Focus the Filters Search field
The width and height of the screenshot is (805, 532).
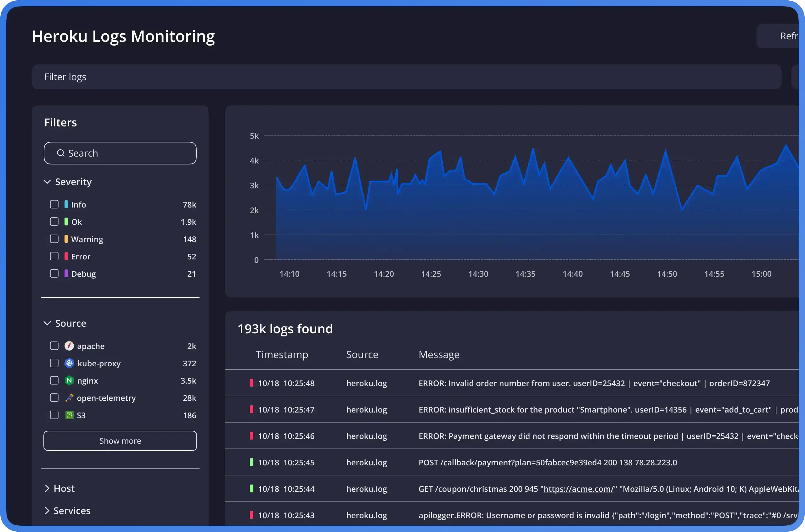click(120, 153)
